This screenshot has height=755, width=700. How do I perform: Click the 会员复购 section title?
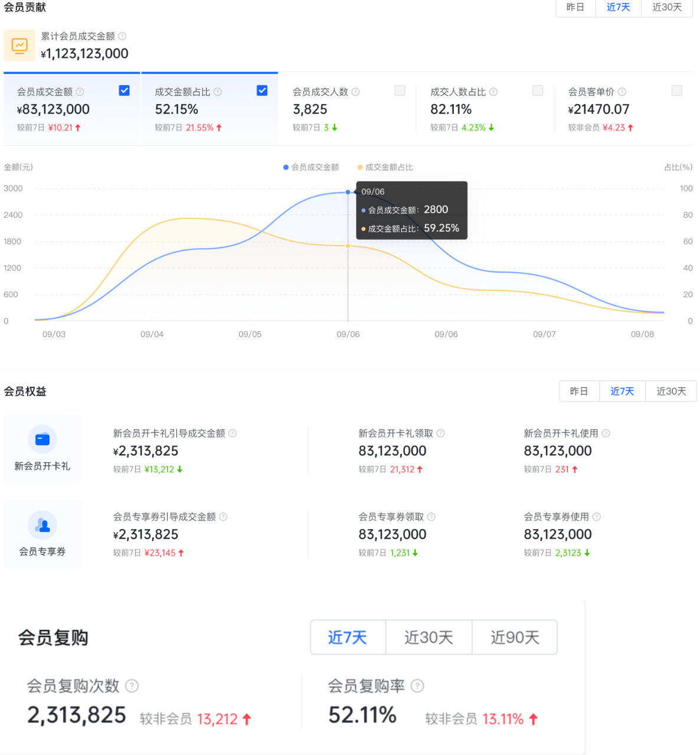(53, 638)
